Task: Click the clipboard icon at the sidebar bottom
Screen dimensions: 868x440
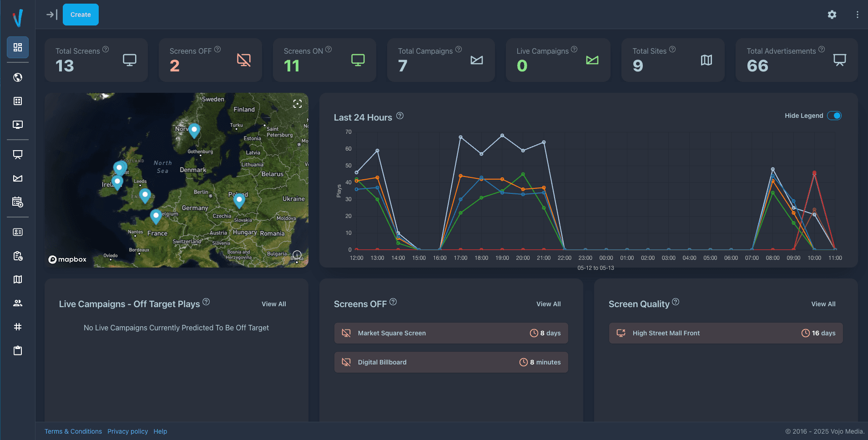Action: coord(18,350)
